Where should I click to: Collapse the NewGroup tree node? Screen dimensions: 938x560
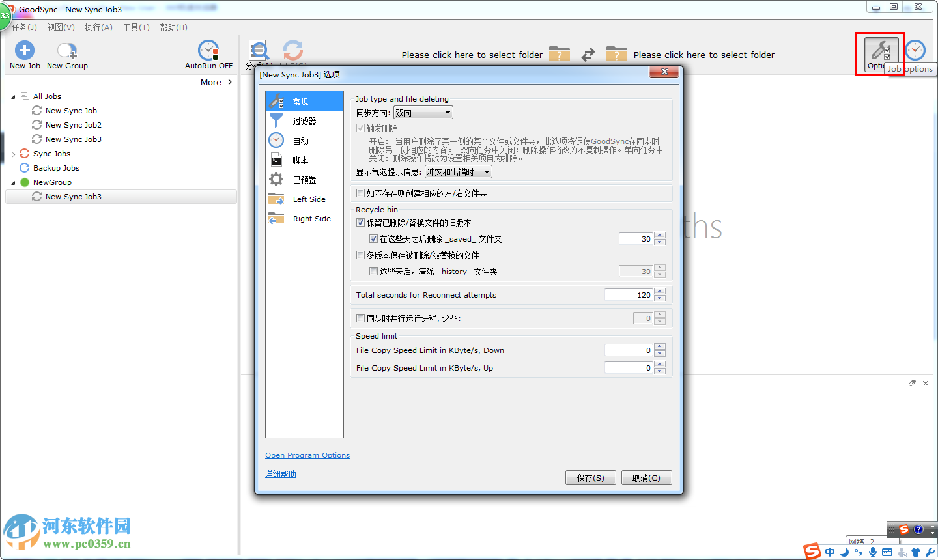tap(13, 183)
